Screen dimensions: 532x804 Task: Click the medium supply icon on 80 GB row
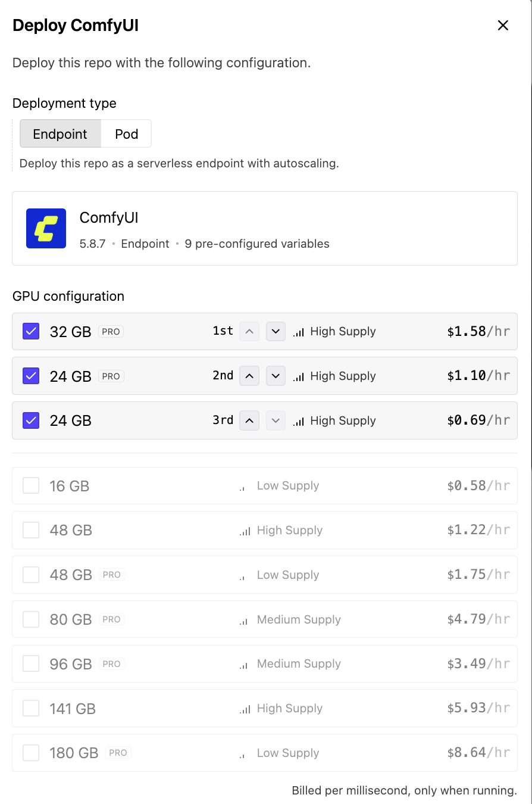pyautogui.click(x=244, y=621)
